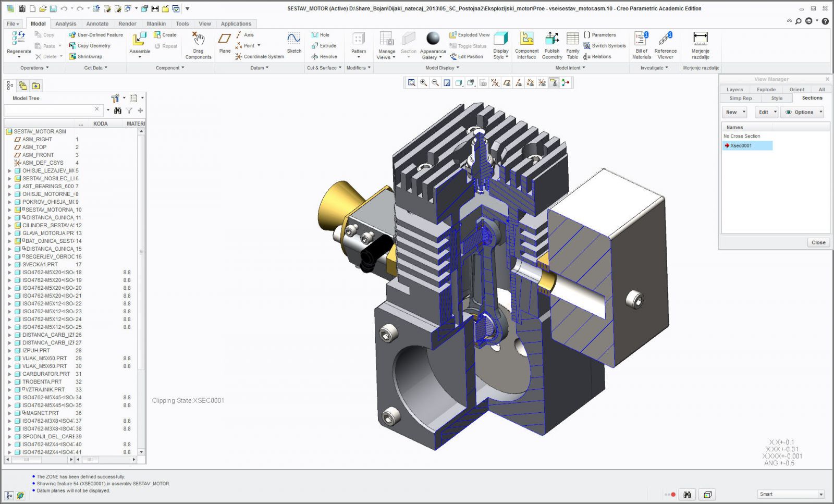Open the Appearance Gallery color sphere
834x504 pixels.
(433, 39)
